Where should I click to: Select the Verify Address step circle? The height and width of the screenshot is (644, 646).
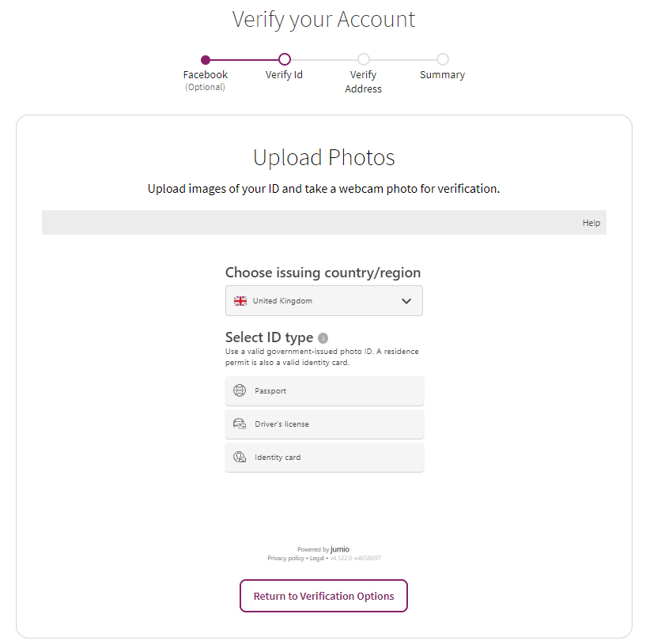pyautogui.click(x=363, y=59)
